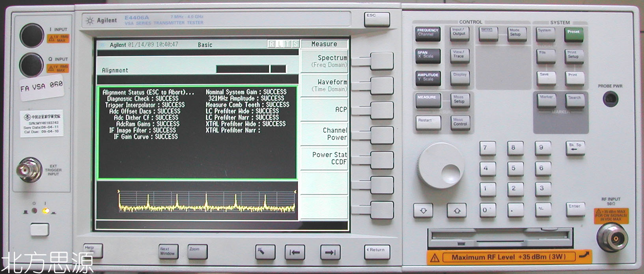Viewport: 644px width, 274px height.
Task: Tap the System key
Action: tap(546, 34)
